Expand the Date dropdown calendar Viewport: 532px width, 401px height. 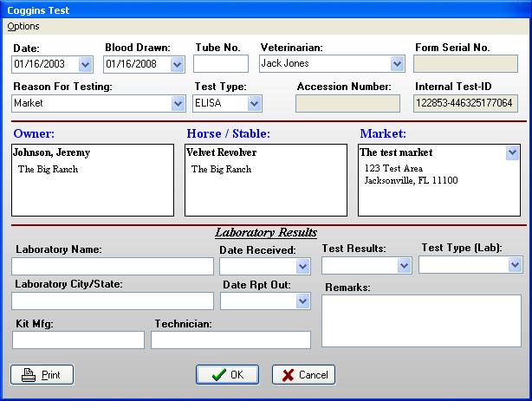85,64
